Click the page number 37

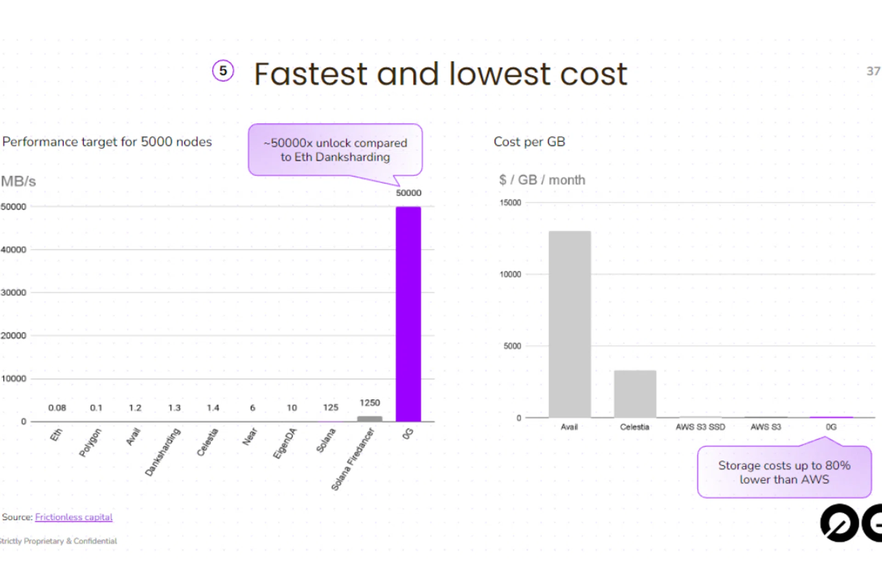pos(873,71)
